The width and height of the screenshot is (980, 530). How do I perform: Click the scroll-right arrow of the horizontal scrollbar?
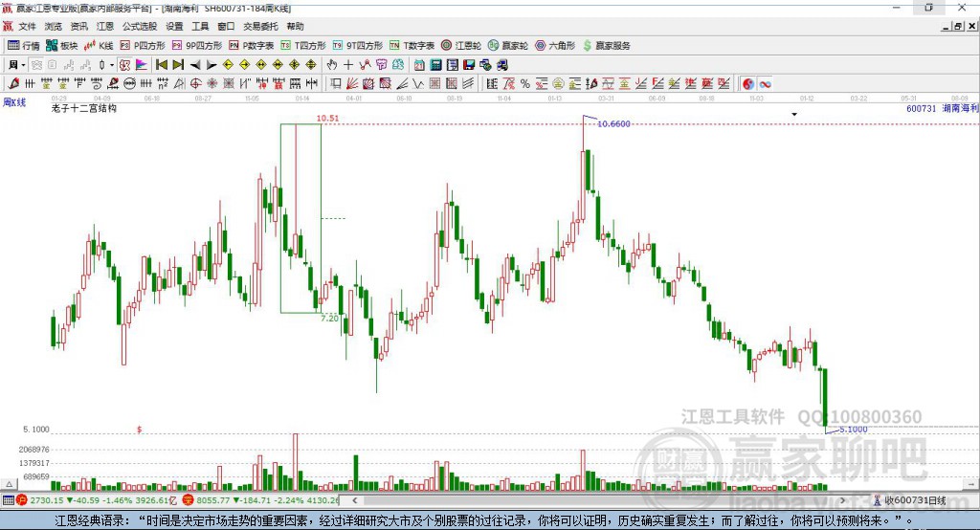[x=842, y=500]
